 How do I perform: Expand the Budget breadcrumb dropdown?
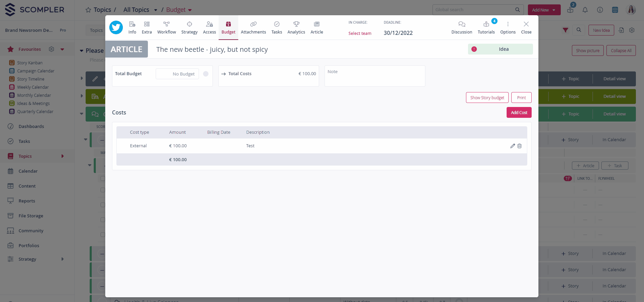[x=190, y=10]
